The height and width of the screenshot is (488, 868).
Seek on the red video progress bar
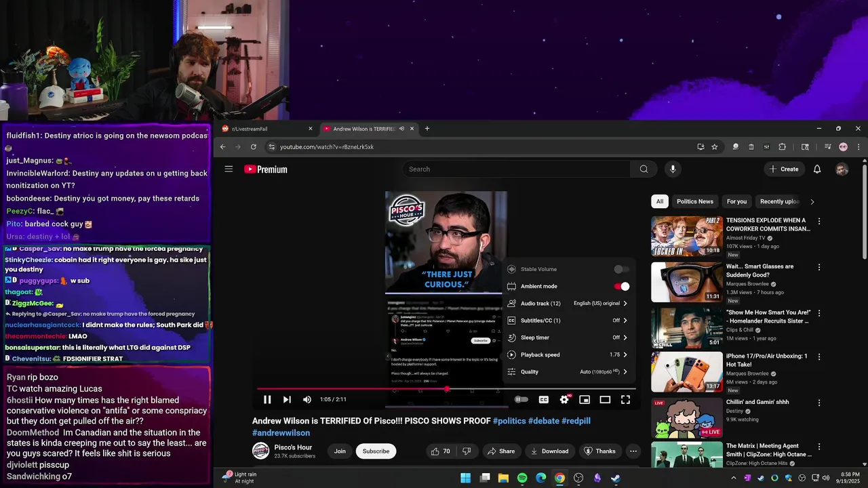pyautogui.click(x=446, y=389)
